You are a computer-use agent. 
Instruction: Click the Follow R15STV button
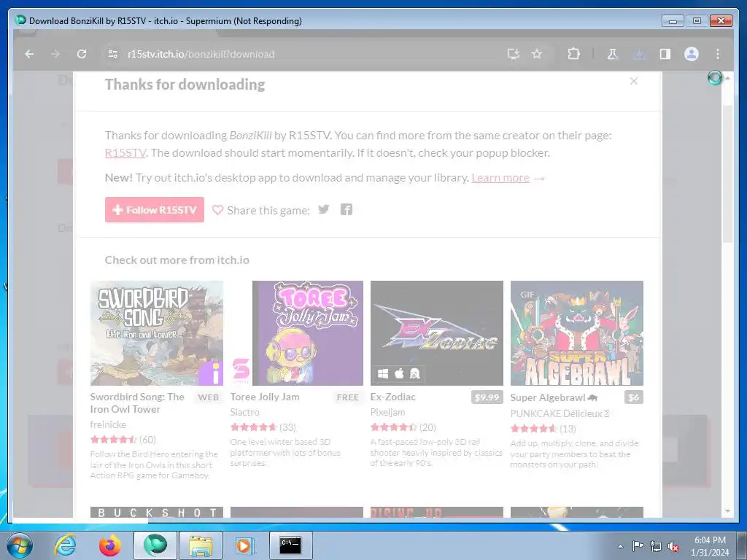pos(155,209)
